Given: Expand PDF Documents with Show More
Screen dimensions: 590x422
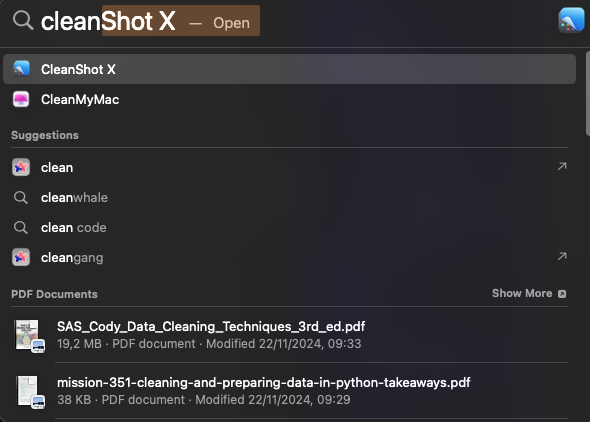Looking at the screenshot, I should tap(529, 293).
